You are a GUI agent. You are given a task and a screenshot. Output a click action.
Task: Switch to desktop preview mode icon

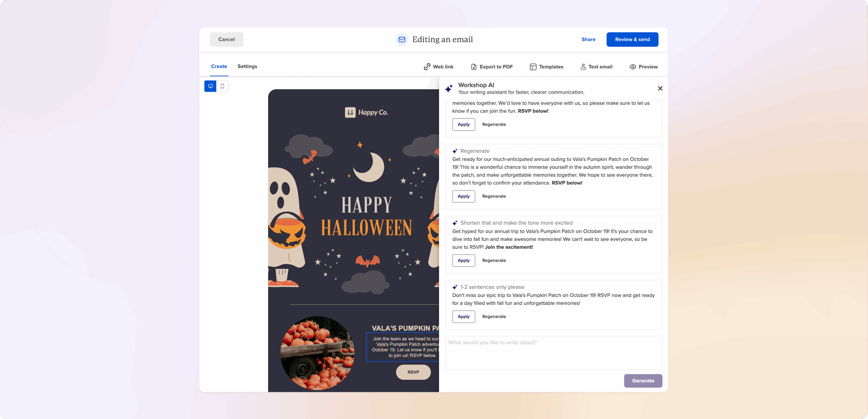pos(210,86)
